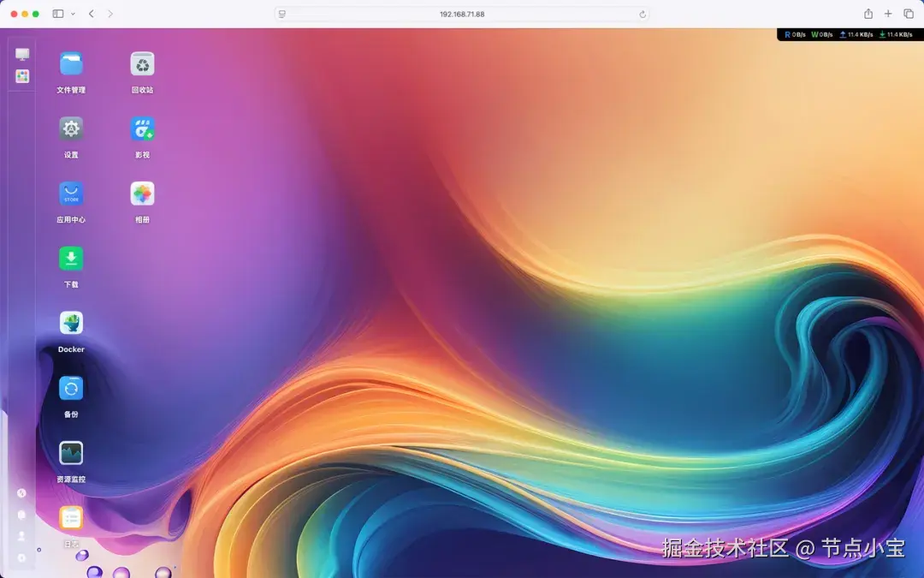Open the Docker app icon

click(71, 323)
